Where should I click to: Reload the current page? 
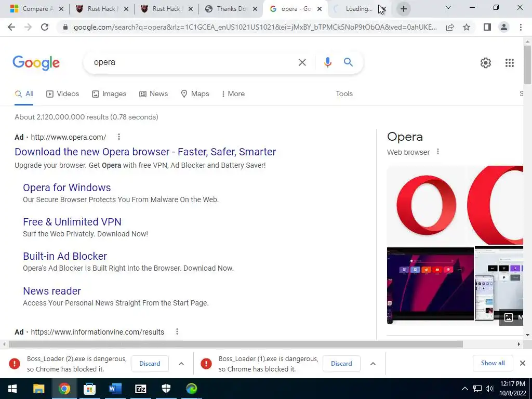pos(45,27)
